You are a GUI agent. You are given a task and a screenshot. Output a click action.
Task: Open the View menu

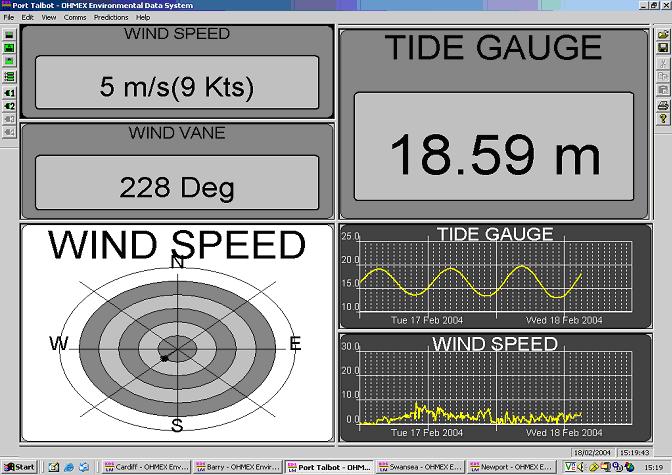[49, 17]
